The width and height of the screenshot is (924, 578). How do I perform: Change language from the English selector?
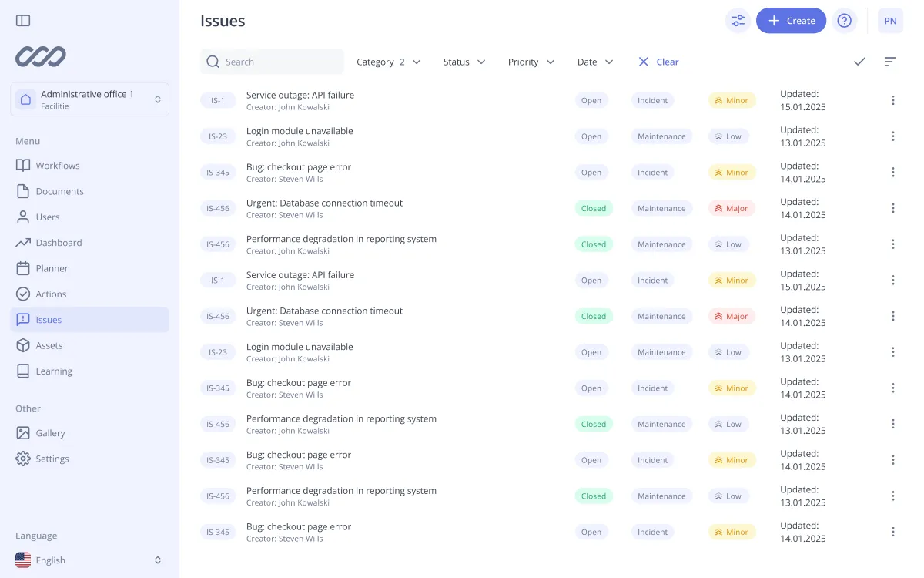[89, 560]
